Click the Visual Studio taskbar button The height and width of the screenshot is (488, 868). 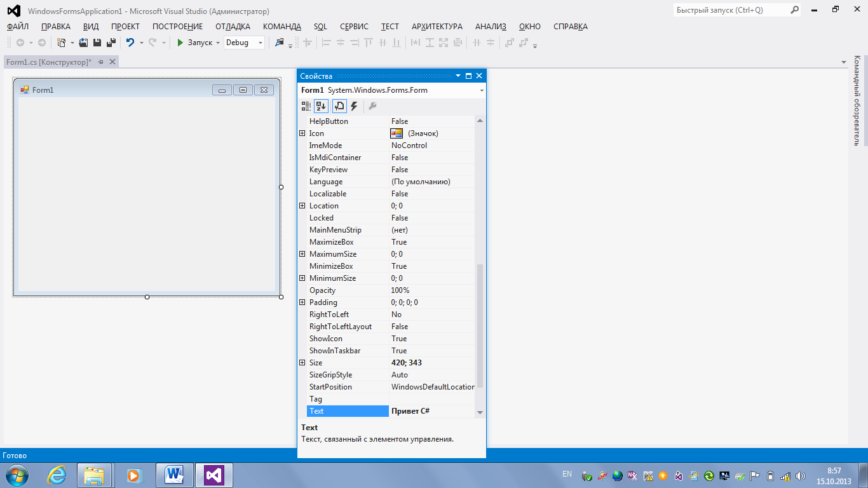click(214, 475)
